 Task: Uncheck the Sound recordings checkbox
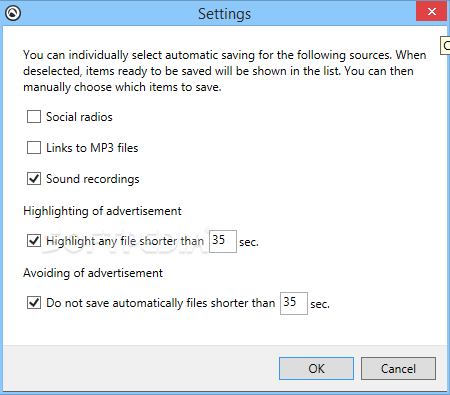point(34,179)
